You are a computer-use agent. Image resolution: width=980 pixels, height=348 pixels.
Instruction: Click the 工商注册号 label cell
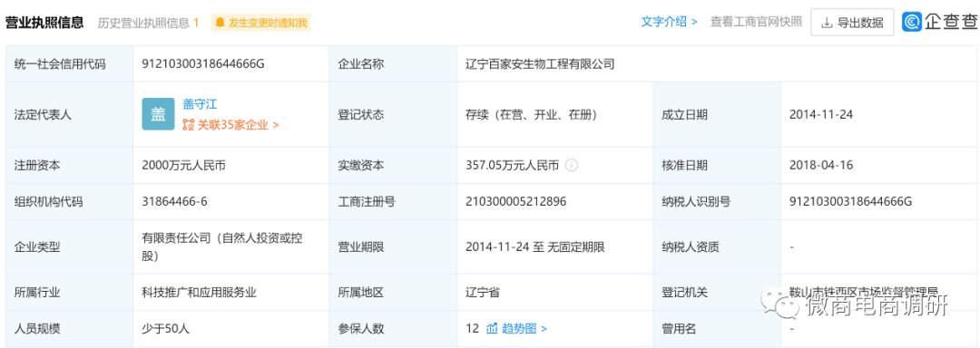tap(393, 202)
